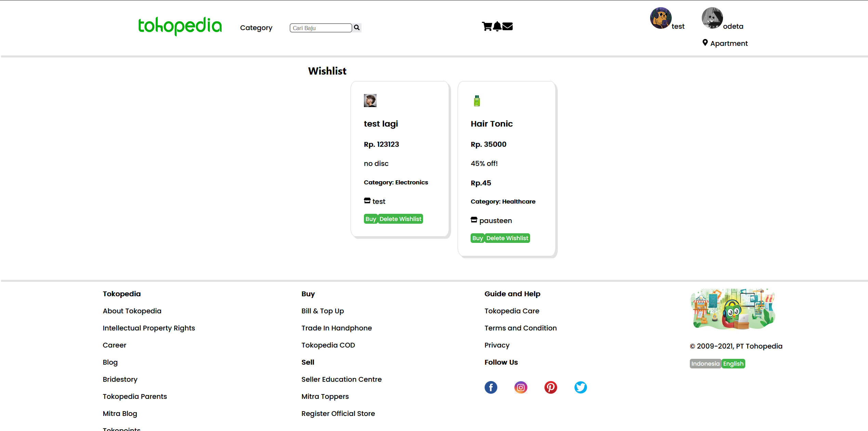Buy the Hair Tonic product

(477, 238)
